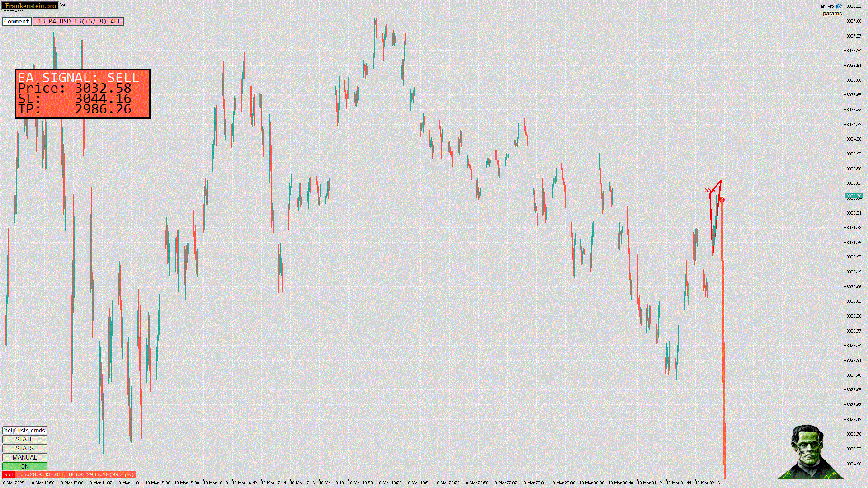The image size is (868, 488).
Task: Click the highlighted current price tag on axis
Action: pyautogui.click(x=854, y=196)
